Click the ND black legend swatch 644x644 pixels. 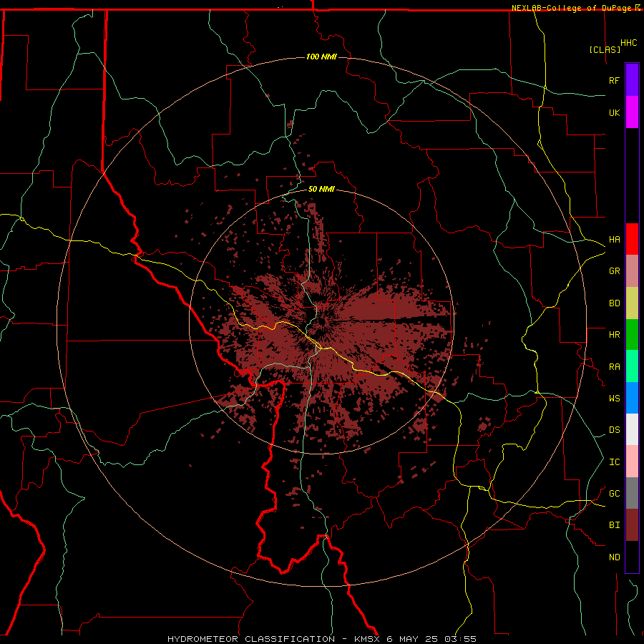click(632, 557)
